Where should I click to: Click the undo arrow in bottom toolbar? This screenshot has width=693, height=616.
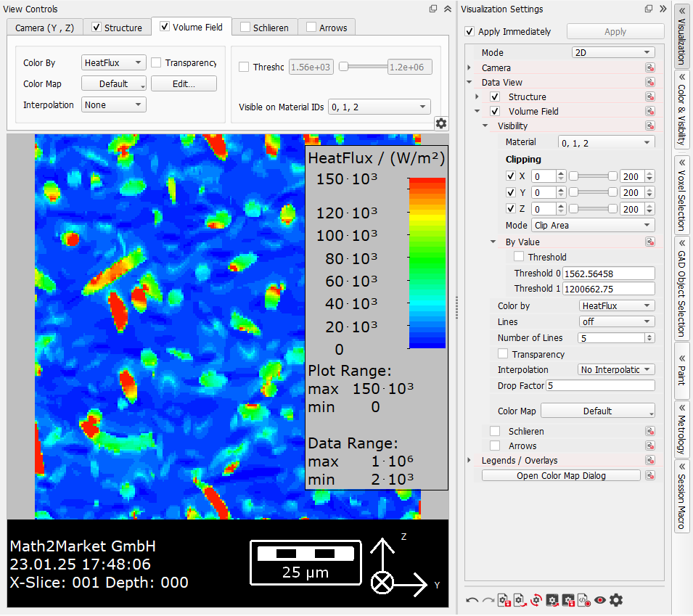pos(472,600)
